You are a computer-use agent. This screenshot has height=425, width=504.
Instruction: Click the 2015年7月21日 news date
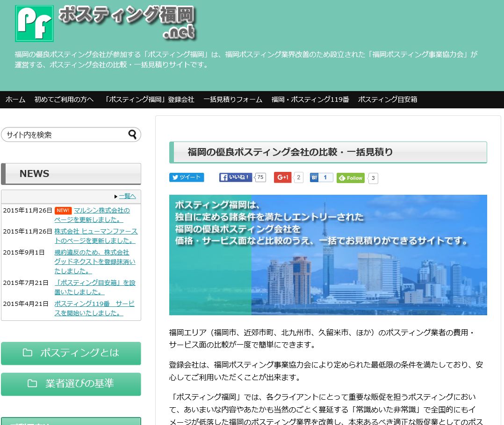pyautogui.click(x=26, y=283)
